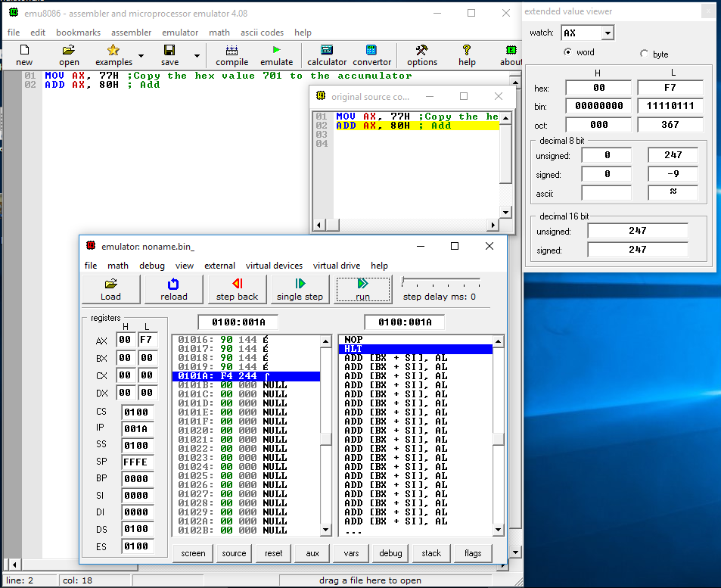The image size is (721, 588).
Task: Launch the convertor tool
Action: coord(371,55)
